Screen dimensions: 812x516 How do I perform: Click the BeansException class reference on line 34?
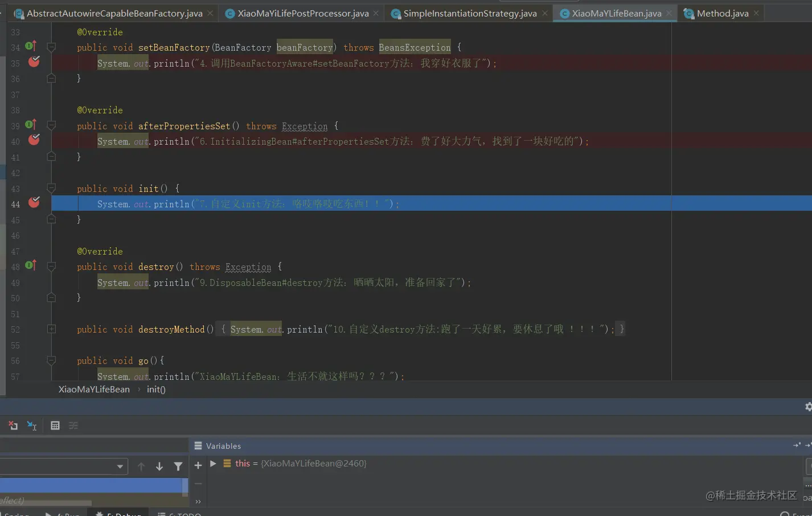click(x=415, y=47)
